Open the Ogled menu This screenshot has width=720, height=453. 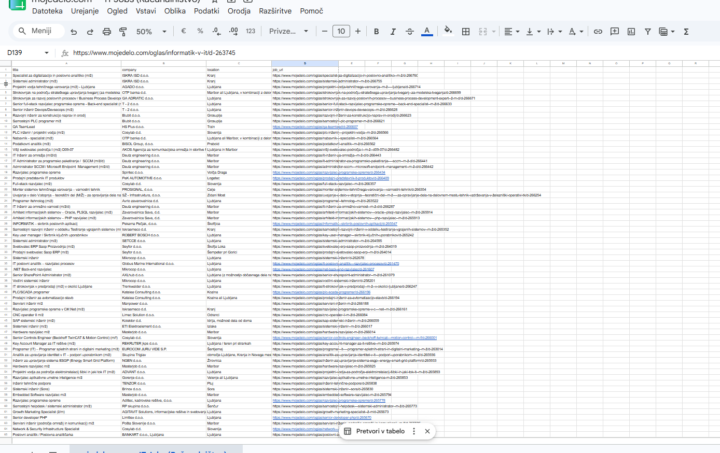[117, 11]
